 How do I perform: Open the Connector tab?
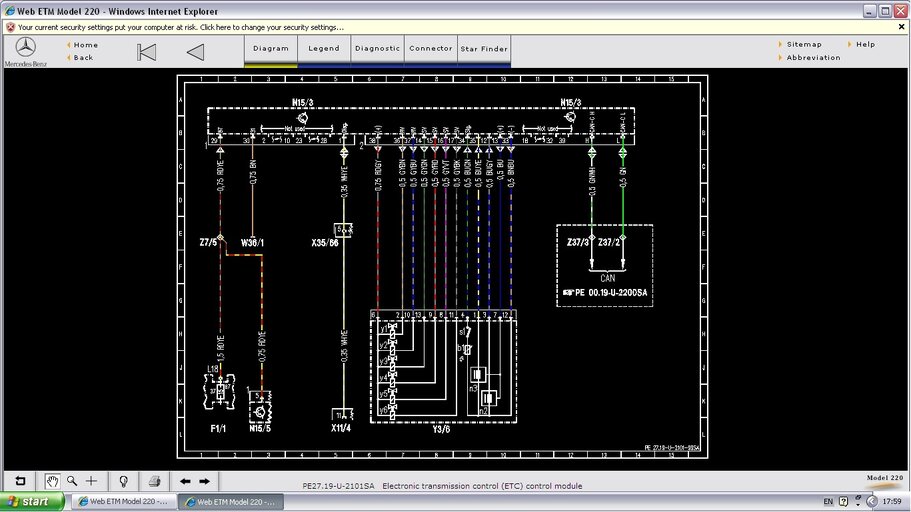point(431,49)
